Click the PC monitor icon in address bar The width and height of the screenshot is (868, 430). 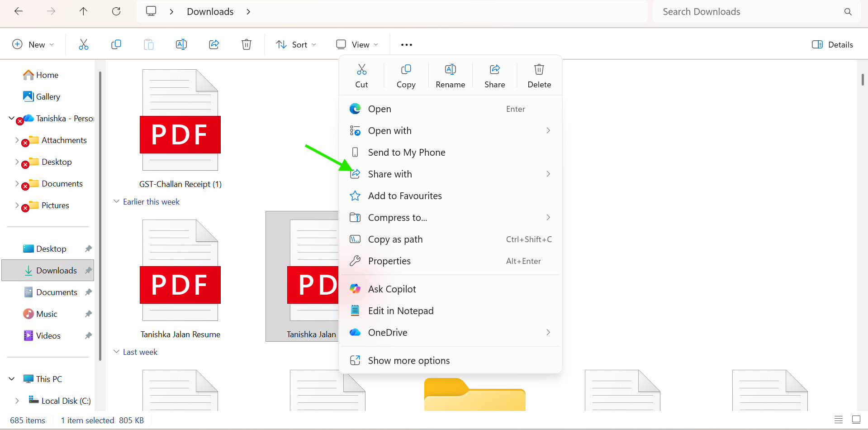pyautogui.click(x=151, y=11)
